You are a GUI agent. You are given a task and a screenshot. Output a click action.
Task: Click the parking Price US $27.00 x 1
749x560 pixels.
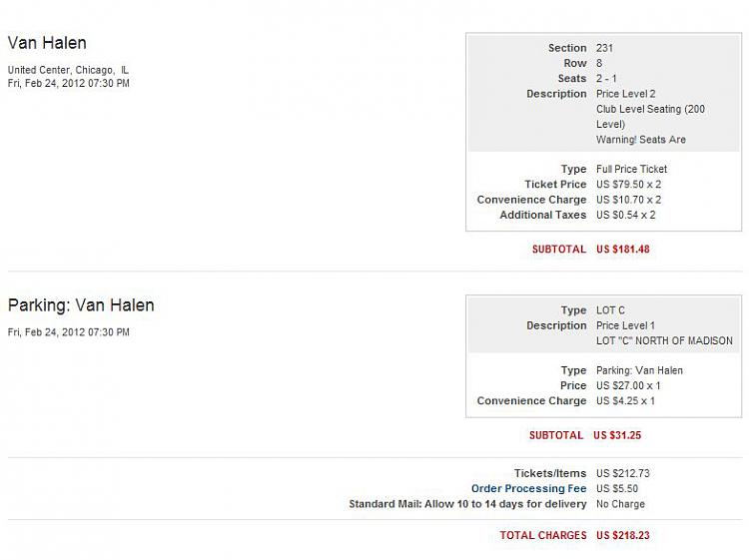tap(628, 385)
